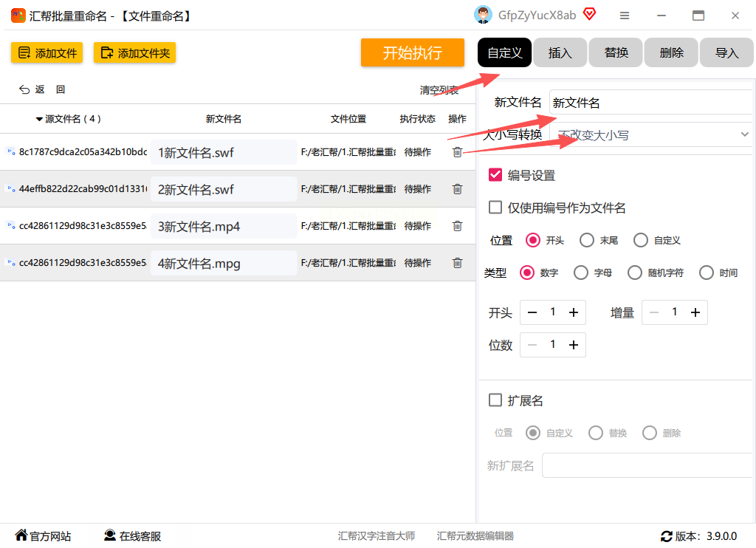This screenshot has width=756, height=548.
Task: Enable 仅使用编号作为文件名 checkbox
Action: (495, 208)
